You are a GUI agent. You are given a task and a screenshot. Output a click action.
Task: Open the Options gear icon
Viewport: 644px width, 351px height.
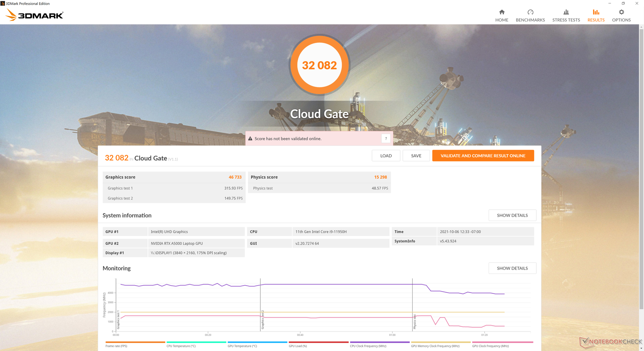[621, 12]
